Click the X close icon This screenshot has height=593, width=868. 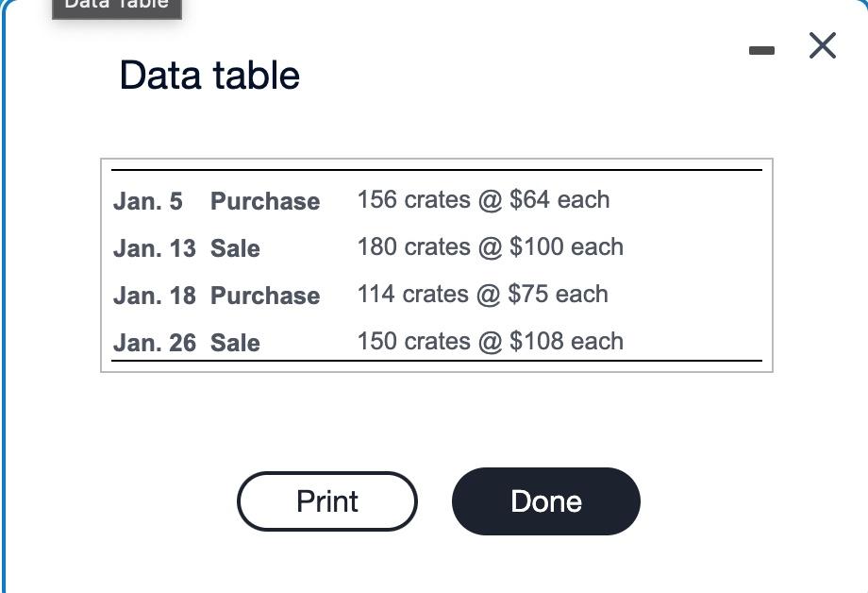tap(821, 45)
